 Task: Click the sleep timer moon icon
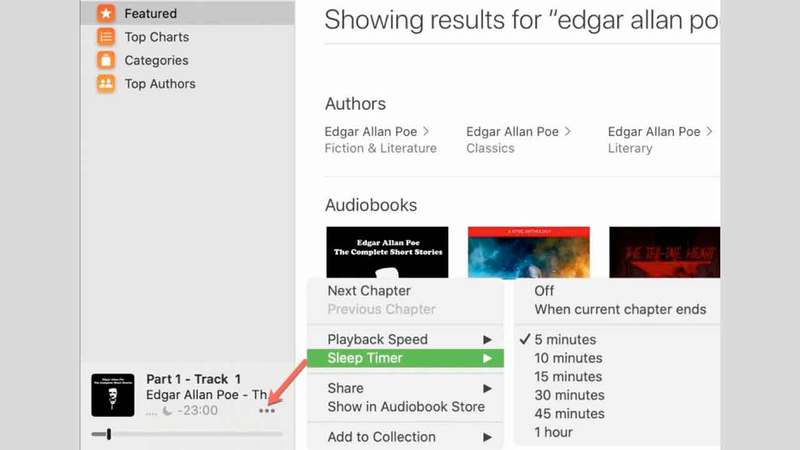pos(168,411)
